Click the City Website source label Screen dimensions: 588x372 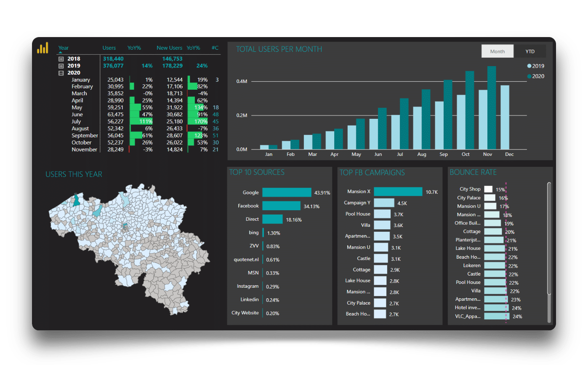(245, 313)
